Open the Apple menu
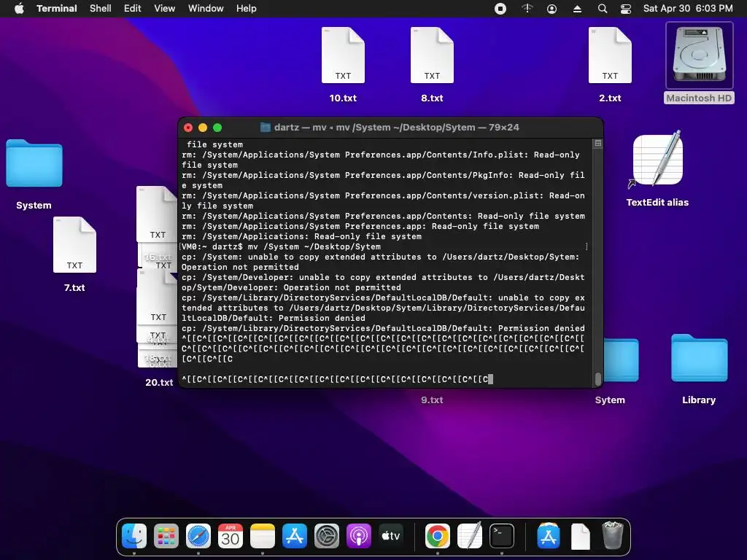 point(19,8)
